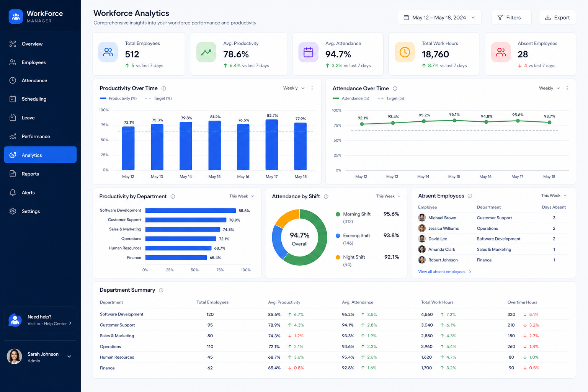
Task: Open View all absent employees link
Action: 445,272
